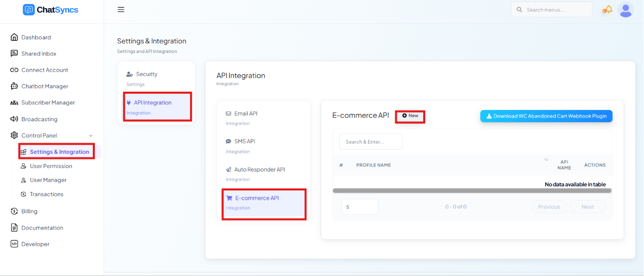Click the New button
The width and height of the screenshot is (644, 276).
pos(410,116)
